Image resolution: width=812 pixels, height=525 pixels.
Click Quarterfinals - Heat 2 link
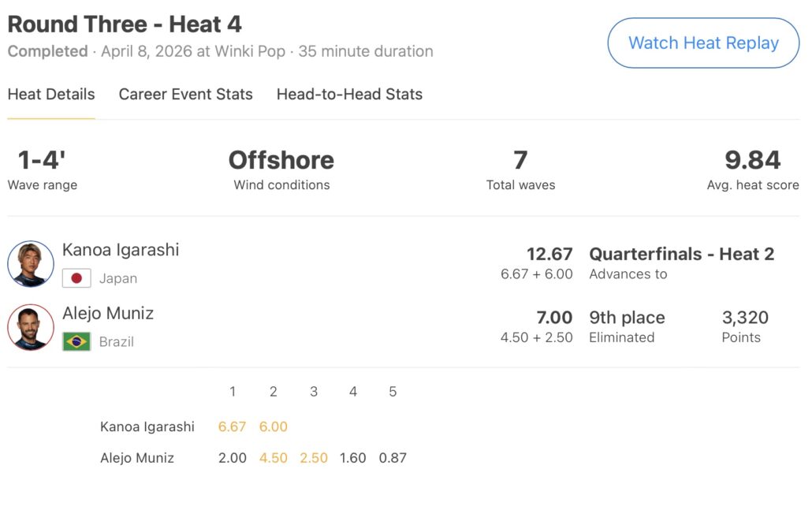tap(682, 254)
